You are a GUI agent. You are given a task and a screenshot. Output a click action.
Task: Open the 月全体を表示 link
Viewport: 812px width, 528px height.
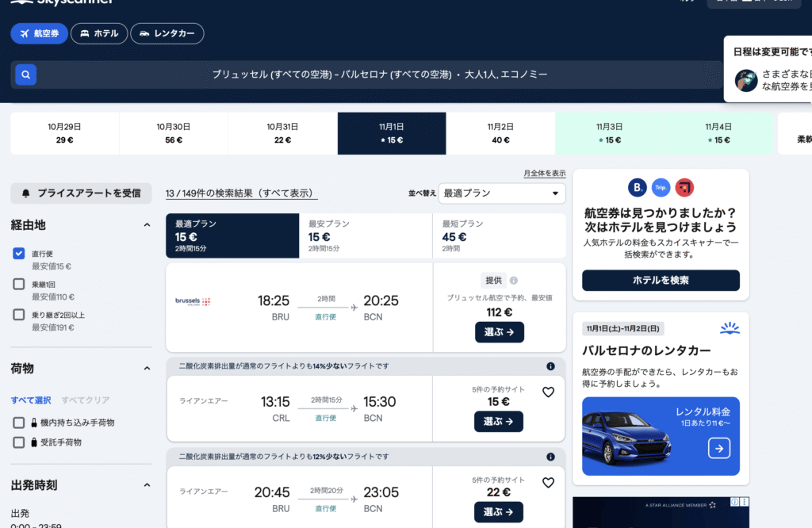pos(544,174)
